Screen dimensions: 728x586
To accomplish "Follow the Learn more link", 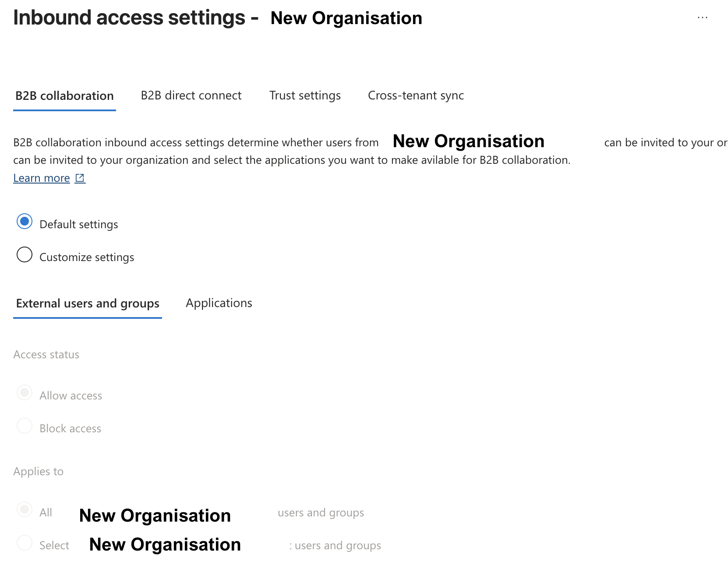I will point(42,178).
